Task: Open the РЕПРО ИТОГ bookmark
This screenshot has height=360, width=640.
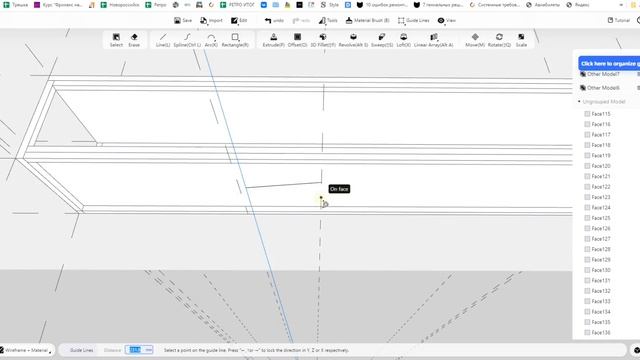Action: (237, 5)
